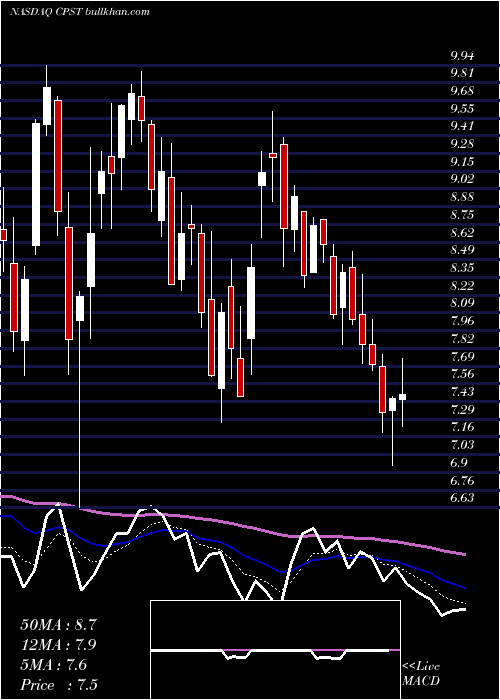Select the 9.68 price level label
Viewport: 500px width, 700px height.
462,91
